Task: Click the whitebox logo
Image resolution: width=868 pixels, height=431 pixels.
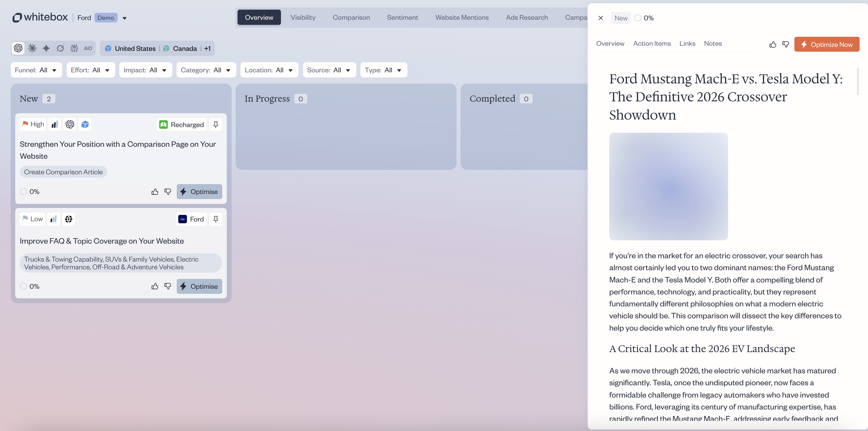Action: pos(40,18)
